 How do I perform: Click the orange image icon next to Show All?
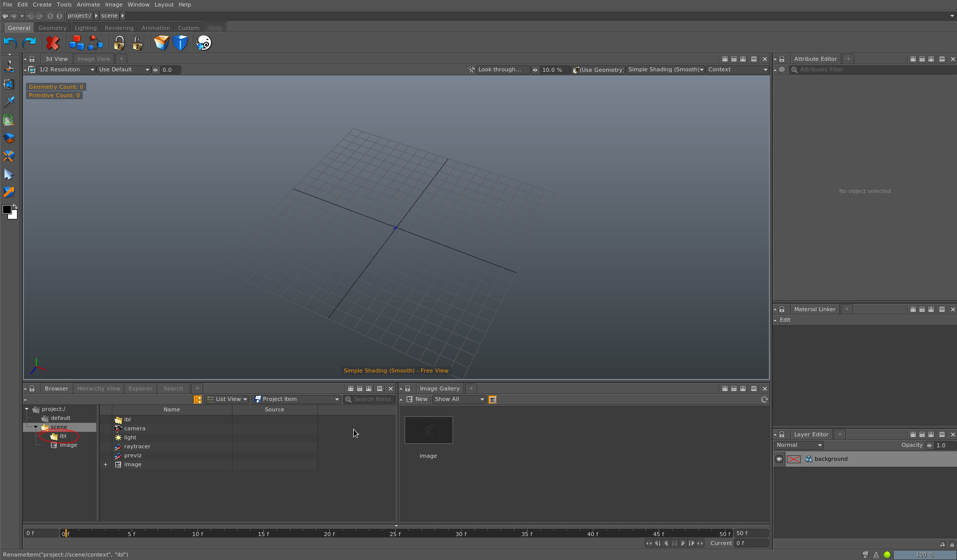coord(492,399)
